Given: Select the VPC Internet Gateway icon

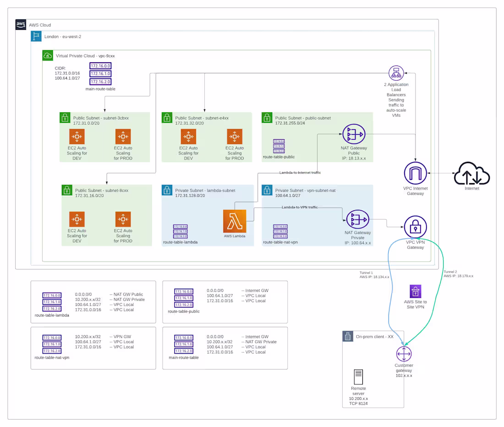Looking at the screenshot, I should pyautogui.click(x=416, y=173).
